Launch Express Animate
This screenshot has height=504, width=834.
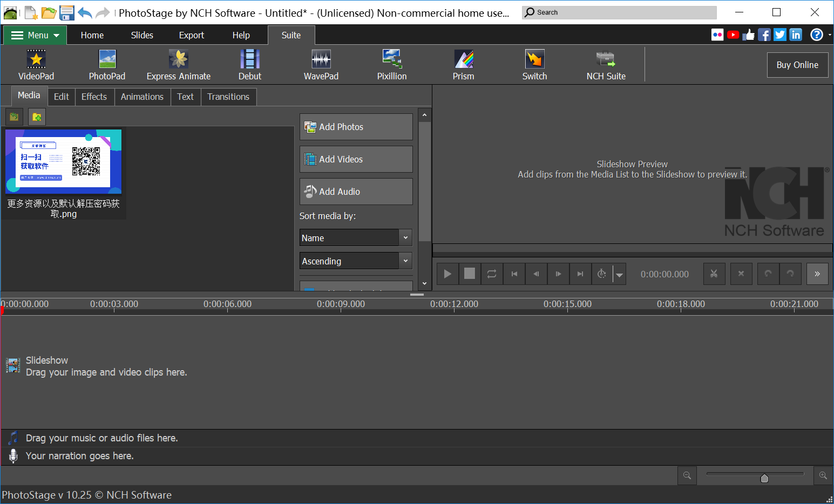click(179, 65)
